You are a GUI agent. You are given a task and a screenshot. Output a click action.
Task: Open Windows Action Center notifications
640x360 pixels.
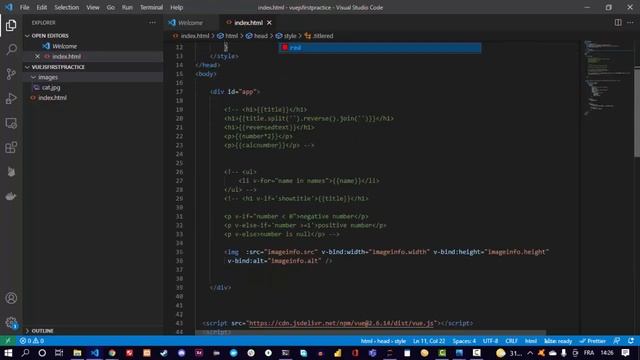click(x=625, y=353)
